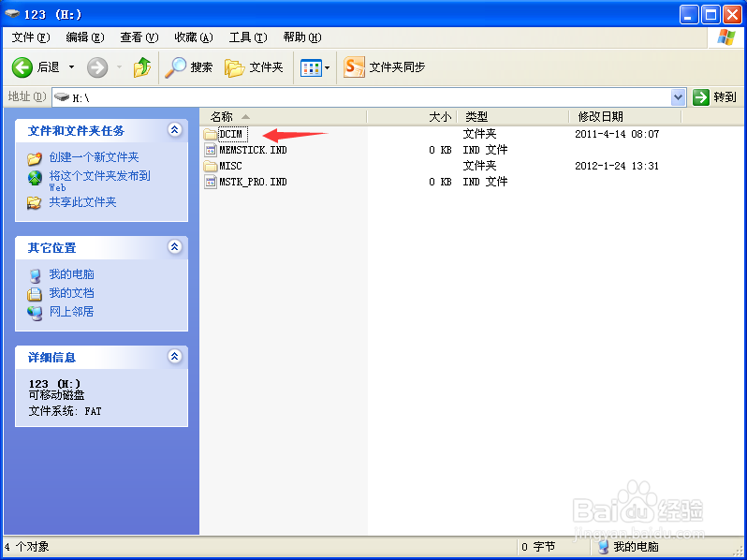The image size is (747, 560).
Task: Expand the address bar dropdown
Action: 678,97
